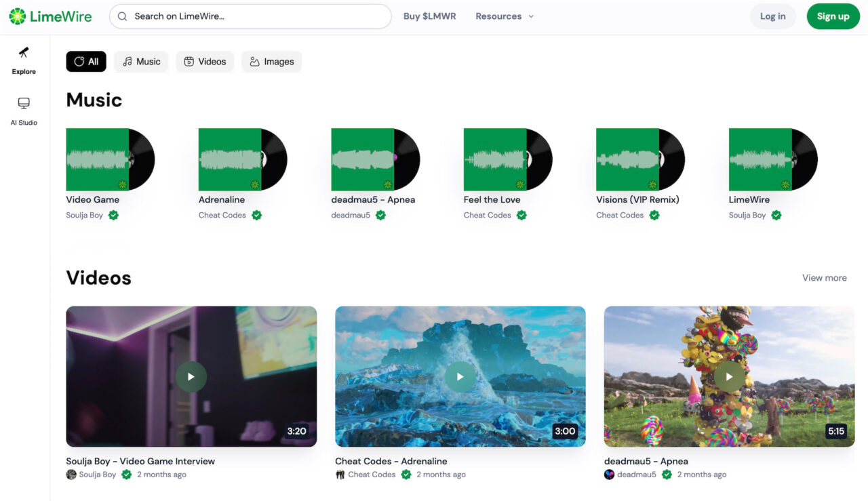The width and height of the screenshot is (868, 501).
Task: Select the All filter chip
Action: click(x=85, y=61)
